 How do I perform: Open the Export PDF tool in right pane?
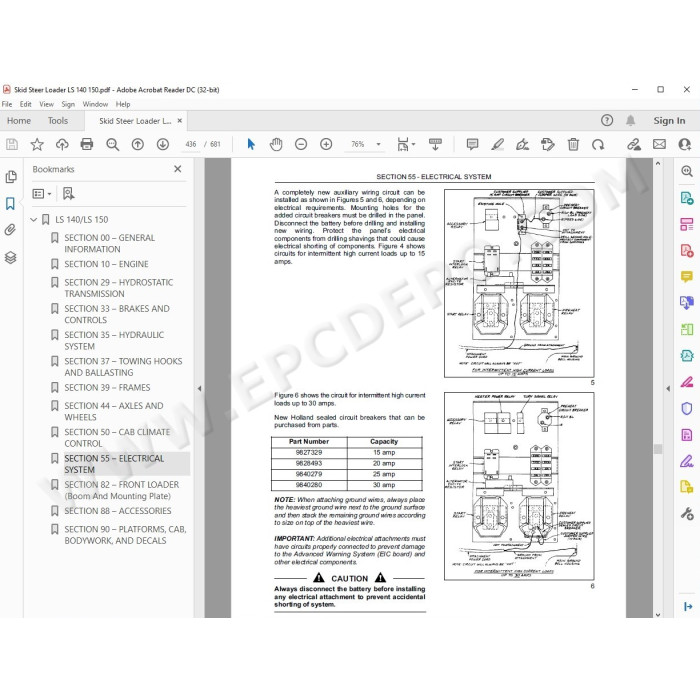687,197
